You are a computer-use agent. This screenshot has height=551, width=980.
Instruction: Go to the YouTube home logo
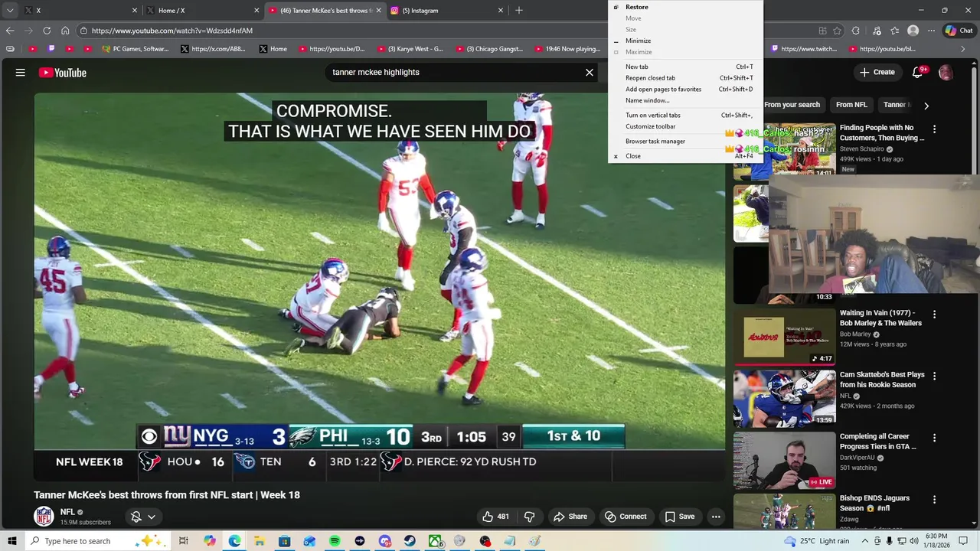pyautogui.click(x=63, y=73)
